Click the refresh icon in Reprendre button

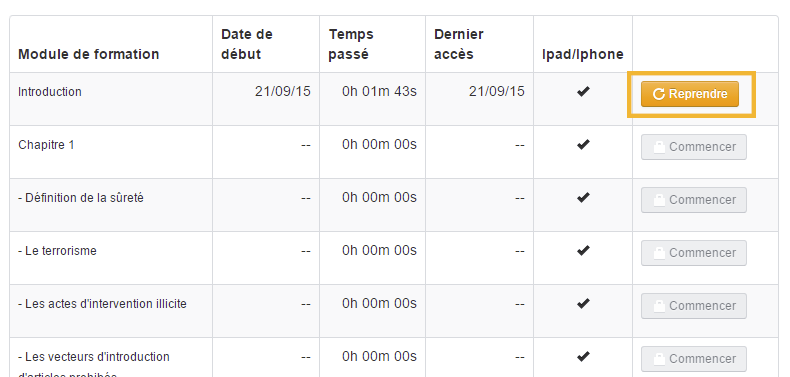[659, 94]
